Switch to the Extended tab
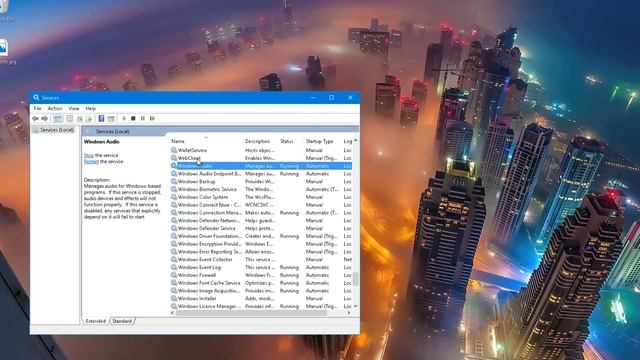Image resolution: width=640 pixels, height=360 pixels. [96, 321]
